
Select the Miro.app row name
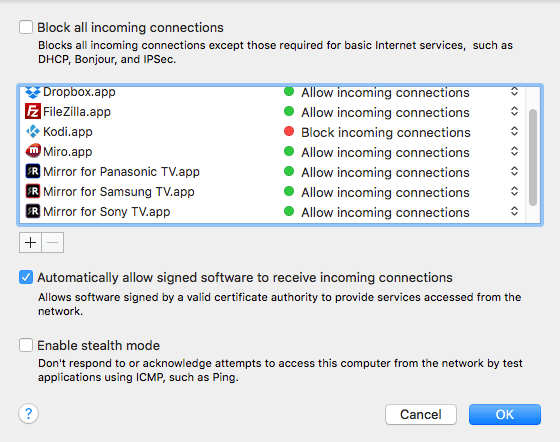click(x=68, y=152)
